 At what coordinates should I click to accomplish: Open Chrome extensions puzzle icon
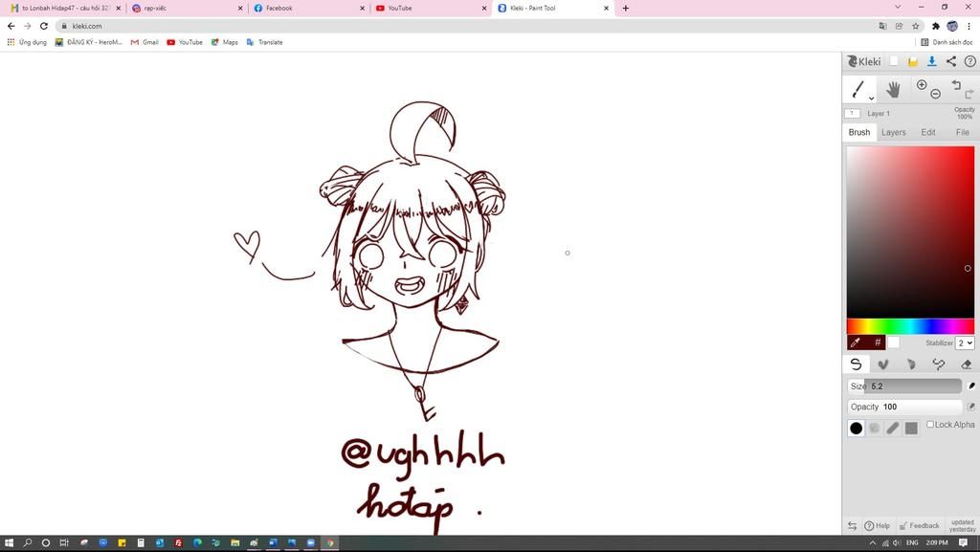[936, 26]
